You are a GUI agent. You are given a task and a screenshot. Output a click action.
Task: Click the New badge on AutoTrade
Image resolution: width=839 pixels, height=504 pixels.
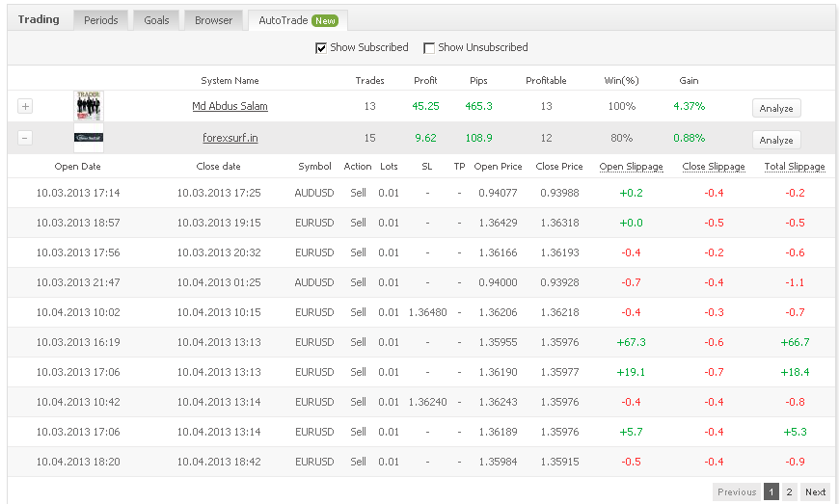point(325,21)
